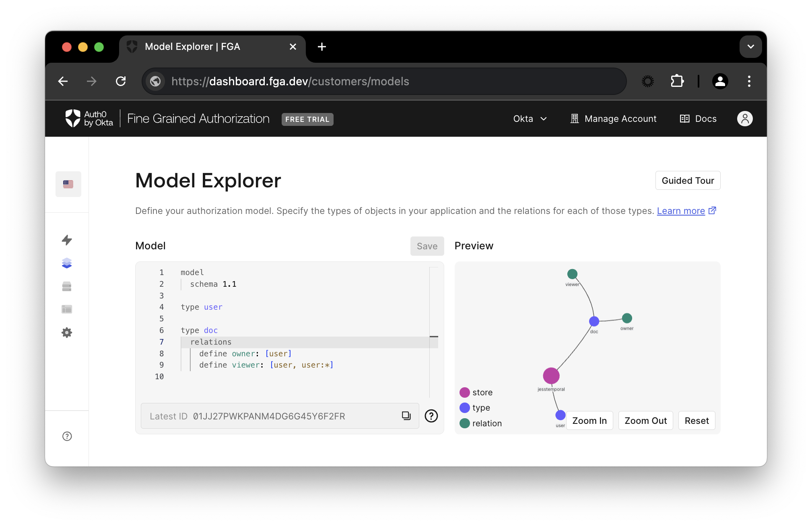
Task: Close the Model Explorer browser tab
Action: coord(293,47)
